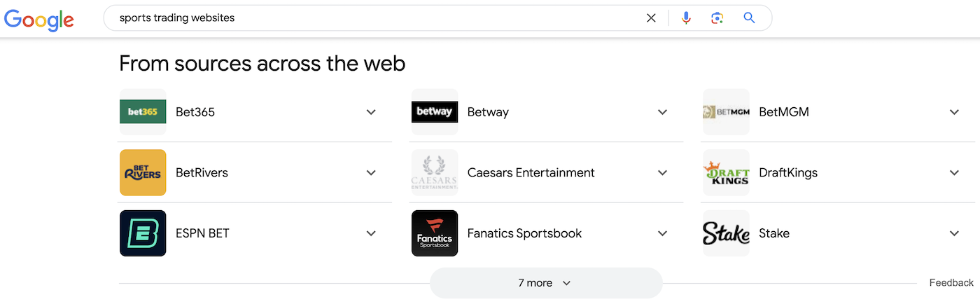Image resolution: width=980 pixels, height=304 pixels.
Task: Expand Caesars Entertainment details
Action: pos(662,173)
